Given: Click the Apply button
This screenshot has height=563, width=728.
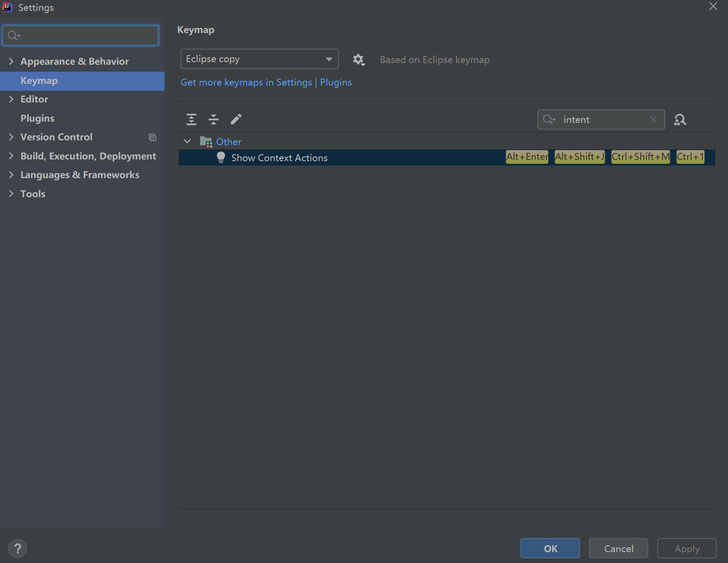Looking at the screenshot, I should (687, 548).
